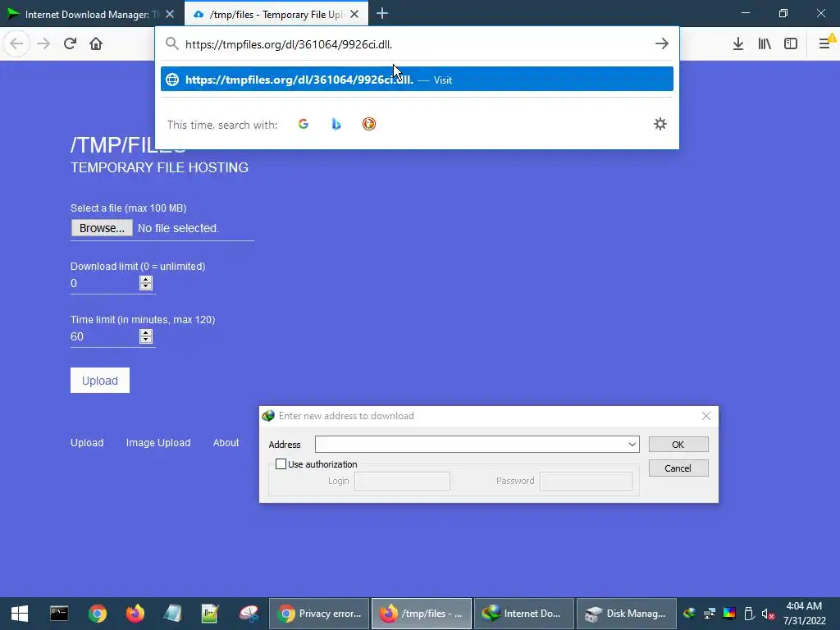Click the Time limit field showing 60
840x630 pixels.
click(x=104, y=336)
